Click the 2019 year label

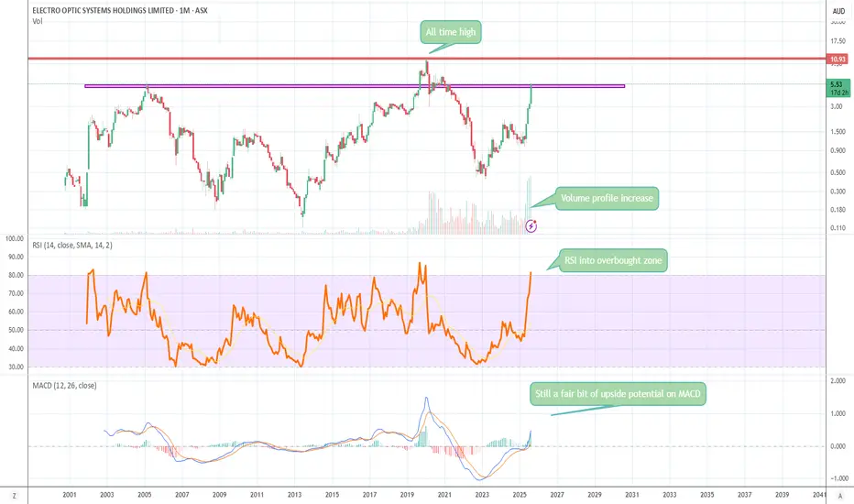[x=407, y=495]
